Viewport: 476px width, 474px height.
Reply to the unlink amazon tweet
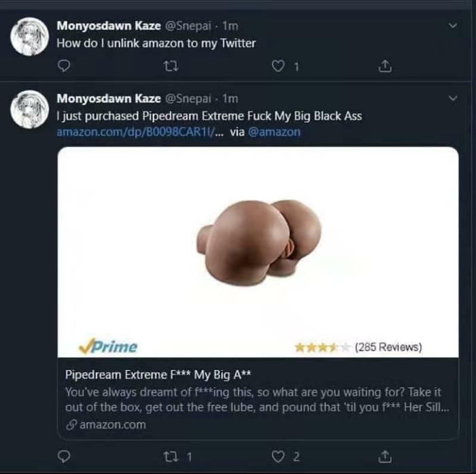[65, 66]
